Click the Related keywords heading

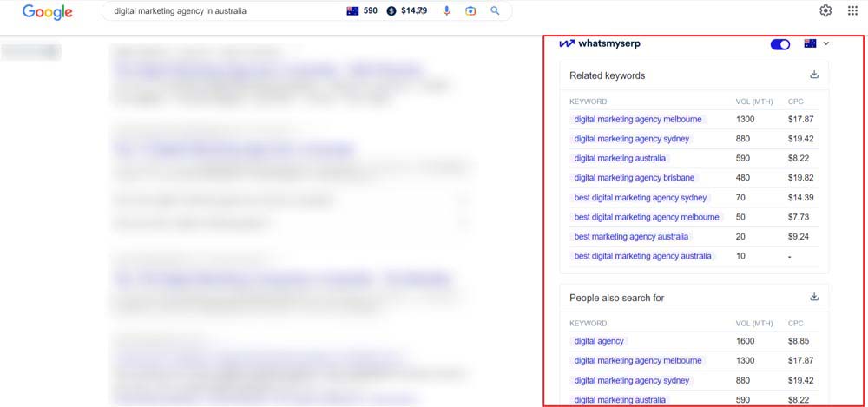tap(608, 75)
